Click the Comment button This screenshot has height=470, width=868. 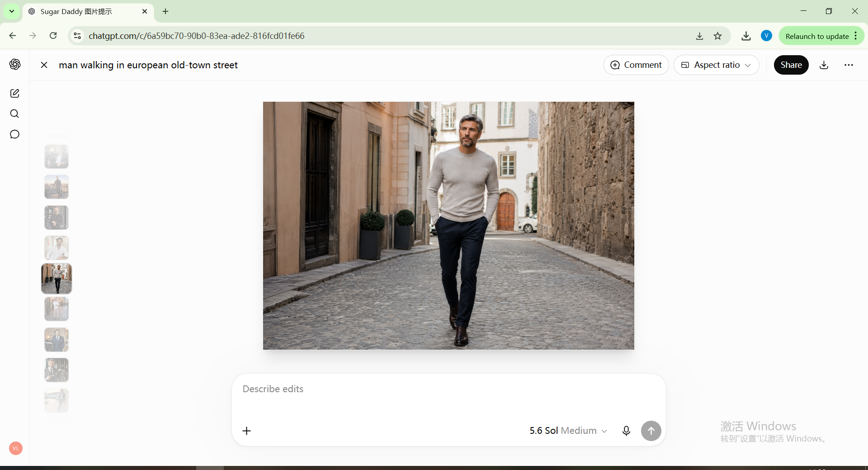(x=636, y=65)
